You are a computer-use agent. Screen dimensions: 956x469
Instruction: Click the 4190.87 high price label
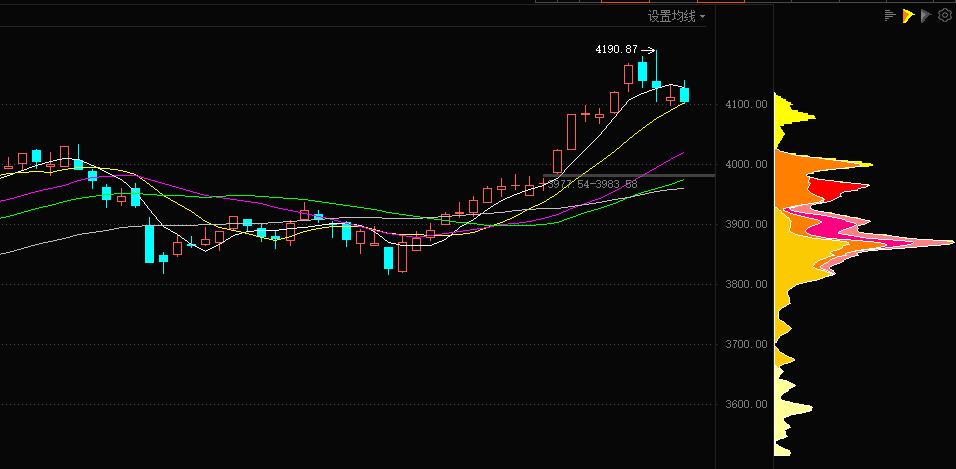[616, 49]
